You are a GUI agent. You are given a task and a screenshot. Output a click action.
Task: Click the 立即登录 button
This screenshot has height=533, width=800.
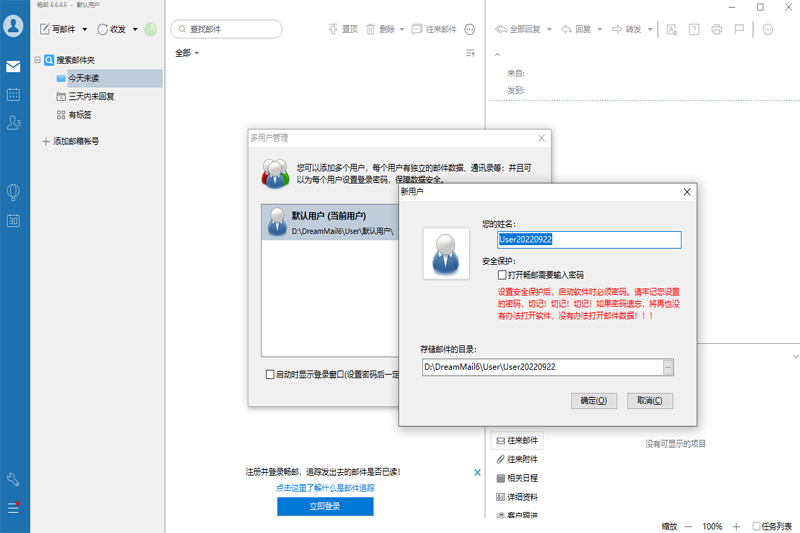pos(325,507)
